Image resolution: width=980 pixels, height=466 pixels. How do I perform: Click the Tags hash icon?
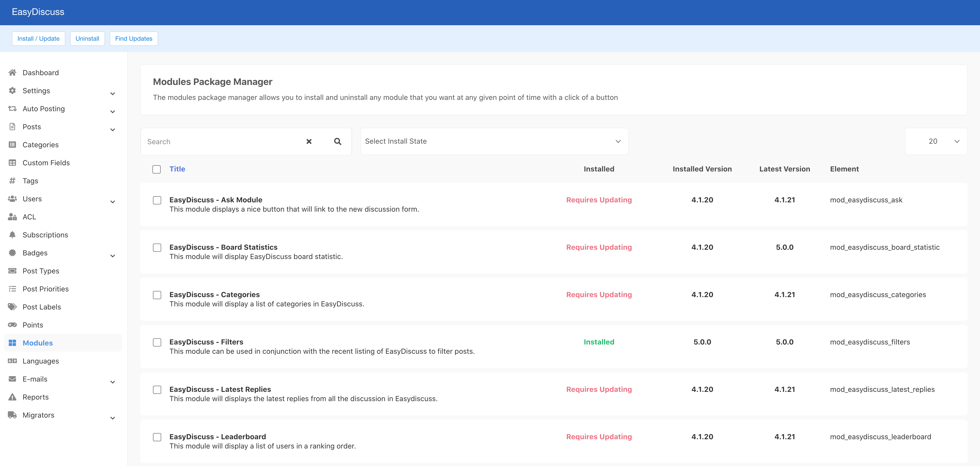point(12,181)
